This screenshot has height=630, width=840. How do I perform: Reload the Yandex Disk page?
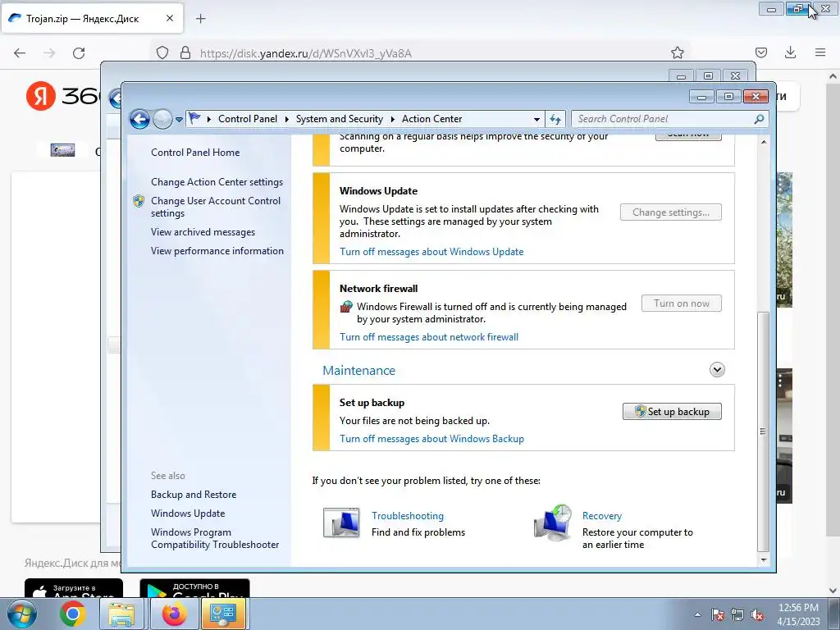coord(79,52)
